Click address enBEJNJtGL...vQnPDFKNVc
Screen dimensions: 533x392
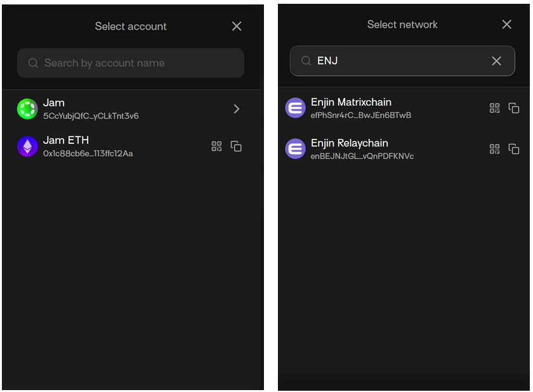coord(362,156)
